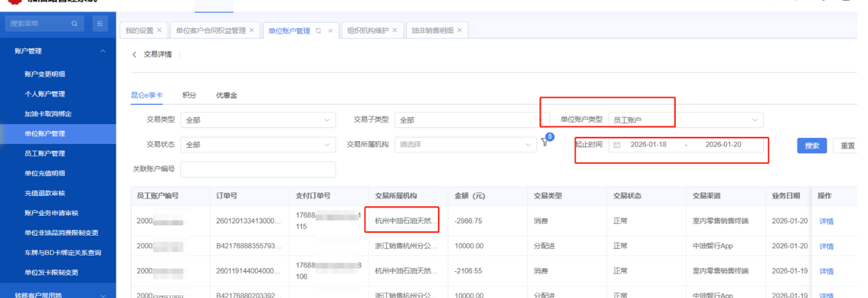
Task: Open the 单位客户合同权益管理 tab
Action: 211,31
